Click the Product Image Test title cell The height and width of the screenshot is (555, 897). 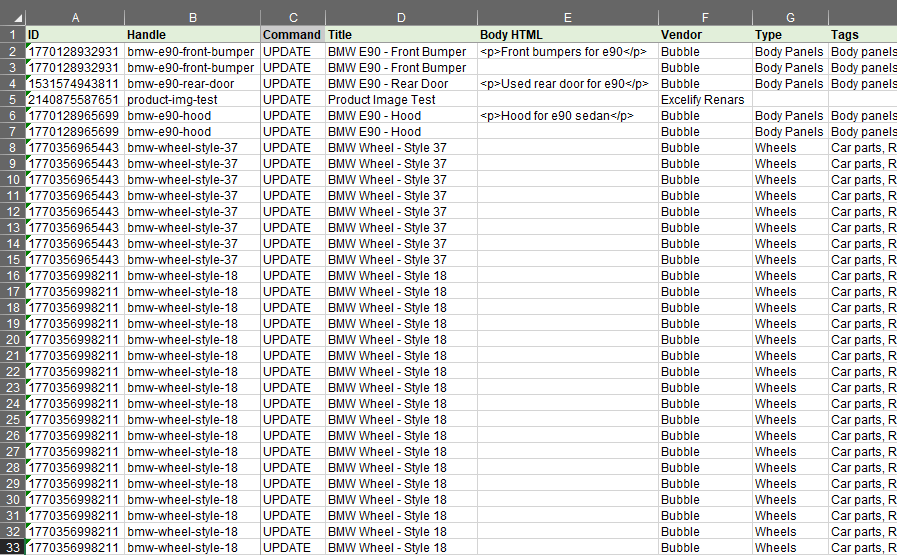coord(401,100)
